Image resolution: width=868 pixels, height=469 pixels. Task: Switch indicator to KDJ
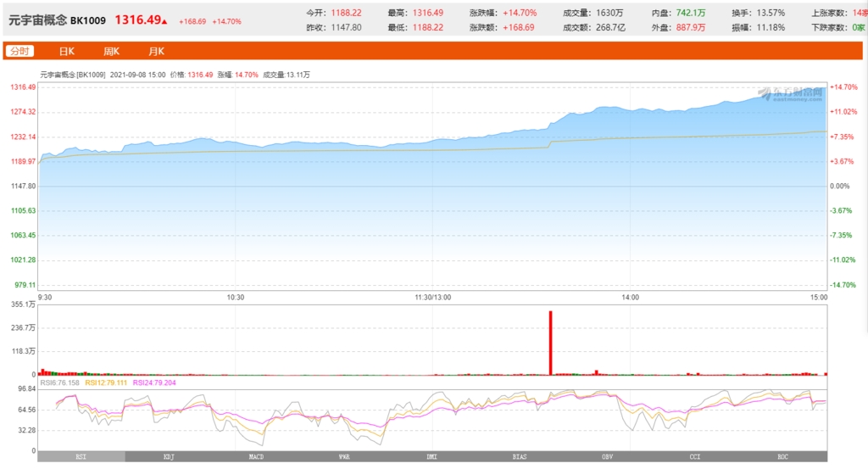[169, 457]
